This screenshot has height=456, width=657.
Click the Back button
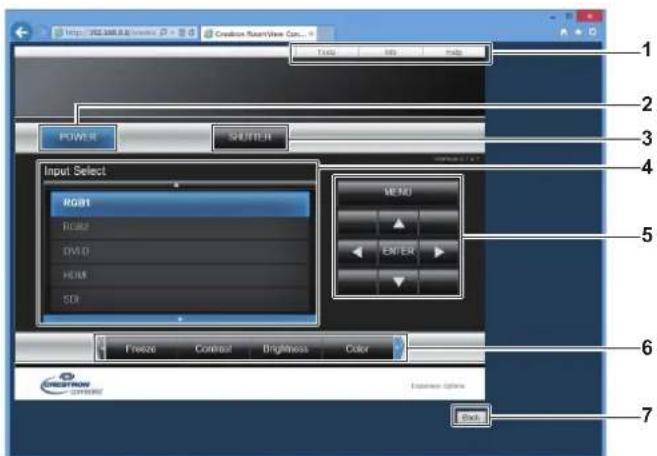470,417
